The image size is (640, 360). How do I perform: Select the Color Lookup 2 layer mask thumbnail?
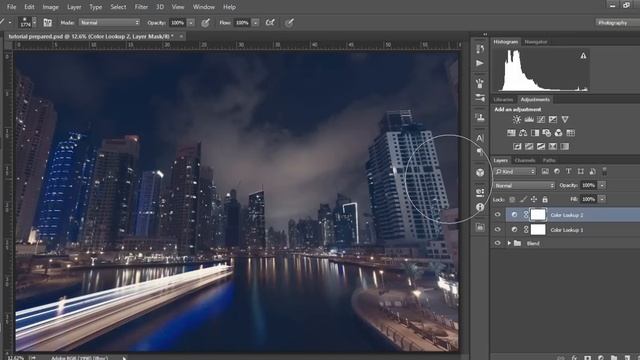click(x=538, y=215)
